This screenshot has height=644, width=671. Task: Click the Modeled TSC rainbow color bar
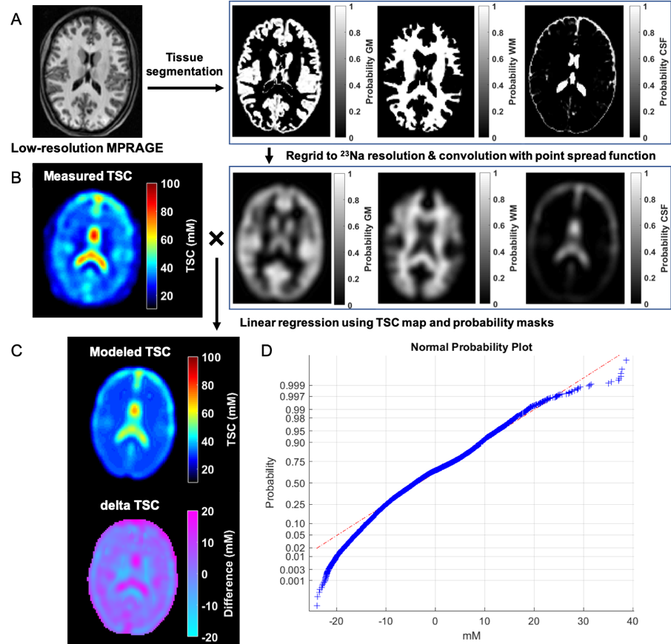(193, 419)
